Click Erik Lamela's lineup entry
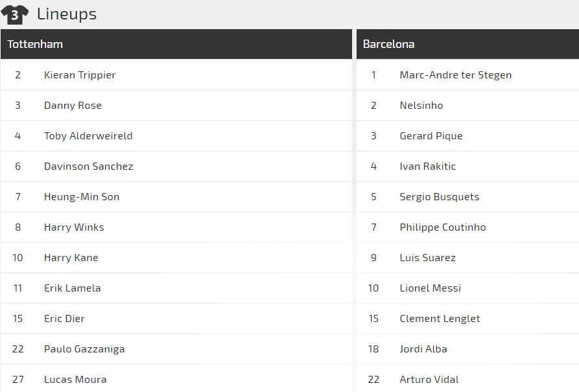579x392 pixels. pos(72,288)
